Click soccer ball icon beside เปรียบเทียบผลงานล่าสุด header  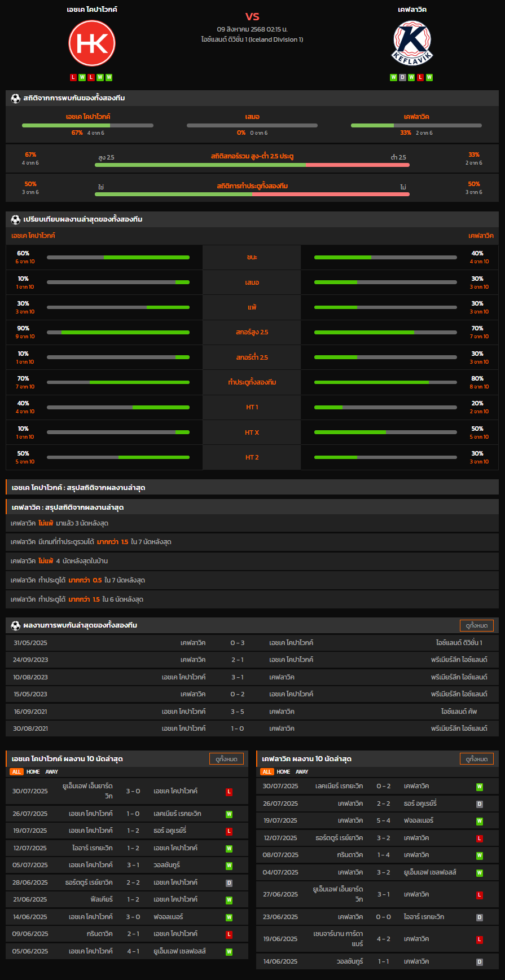tap(16, 219)
